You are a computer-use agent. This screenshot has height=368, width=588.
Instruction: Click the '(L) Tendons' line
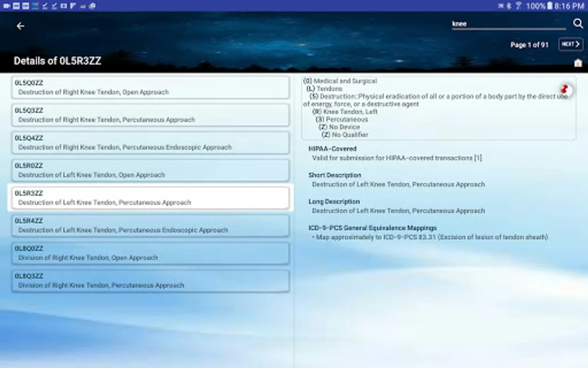[324, 89]
